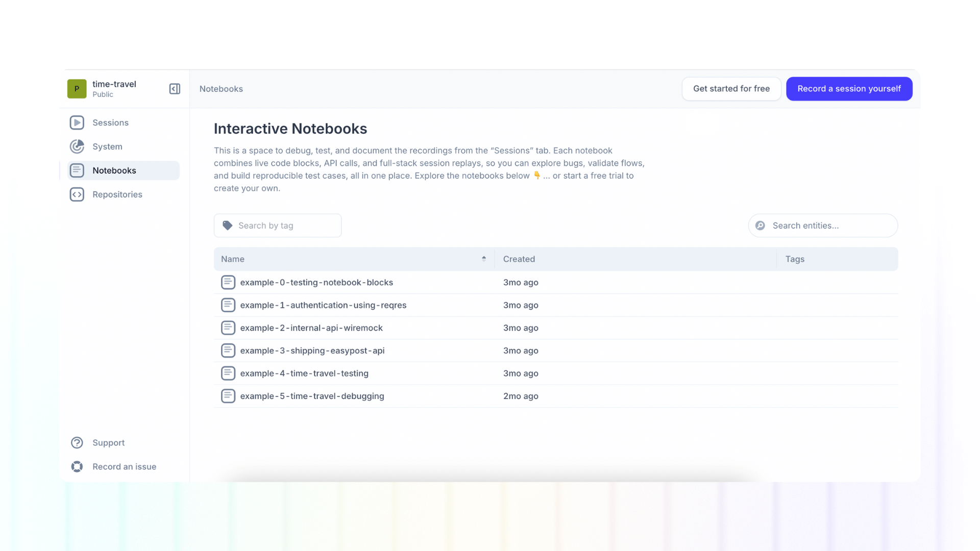
Task: Click the Record an issue lifebuoy icon
Action: tap(77, 466)
